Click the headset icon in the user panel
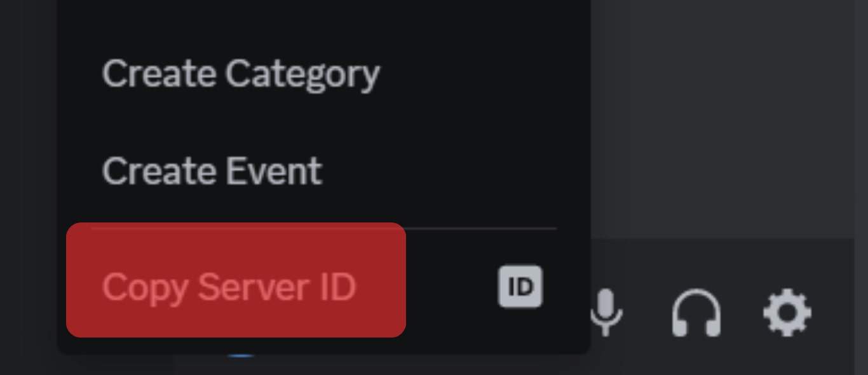This screenshot has height=375, width=868. coord(696,312)
